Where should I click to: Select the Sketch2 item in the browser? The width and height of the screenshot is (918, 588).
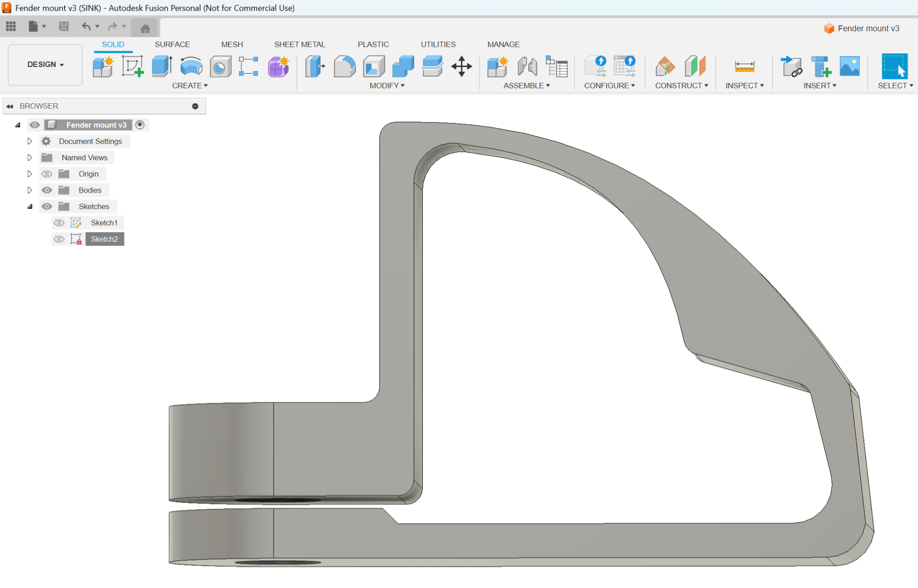[104, 239]
